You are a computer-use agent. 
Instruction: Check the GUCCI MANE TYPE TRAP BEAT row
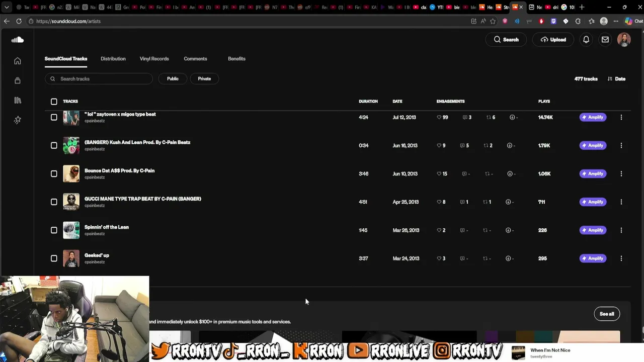pyautogui.click(x=54, y=202)
